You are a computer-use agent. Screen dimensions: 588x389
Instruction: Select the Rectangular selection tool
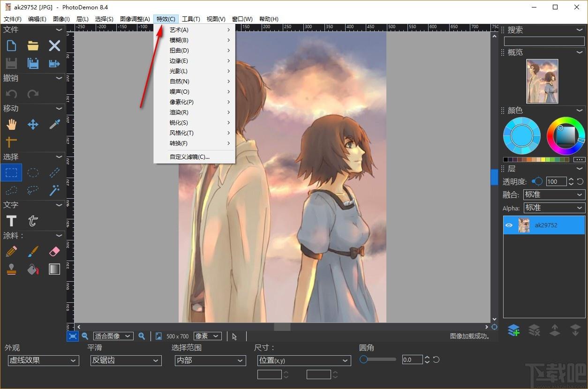coord(11,172)
